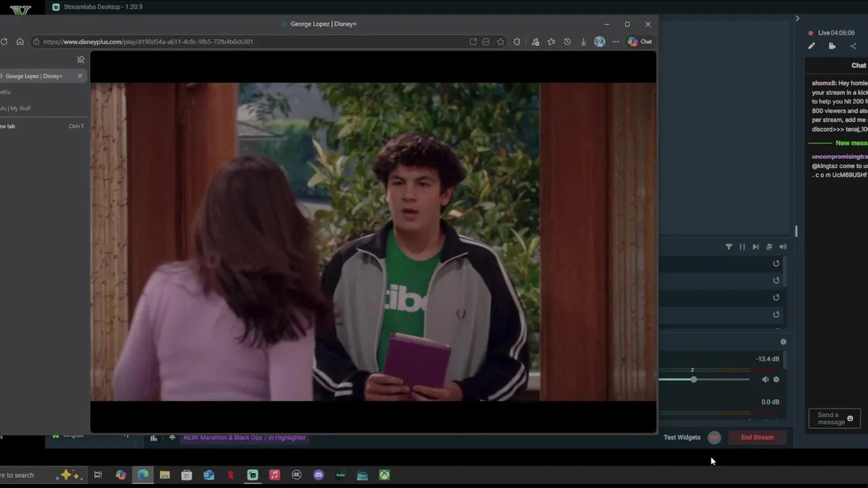Screen dimensions: 868x488
Task: Click End Stream button
Action: [x=757, y=437]
